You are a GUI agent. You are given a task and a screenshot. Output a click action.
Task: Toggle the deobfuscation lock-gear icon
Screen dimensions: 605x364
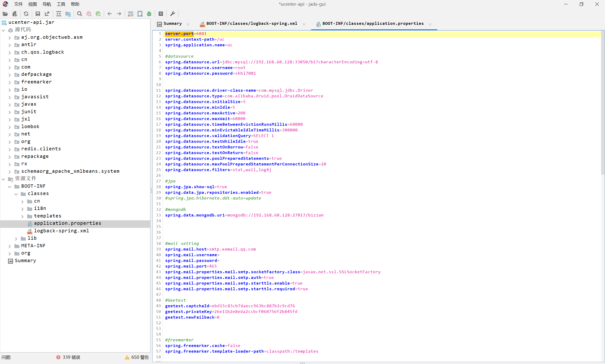click(130, 14)
